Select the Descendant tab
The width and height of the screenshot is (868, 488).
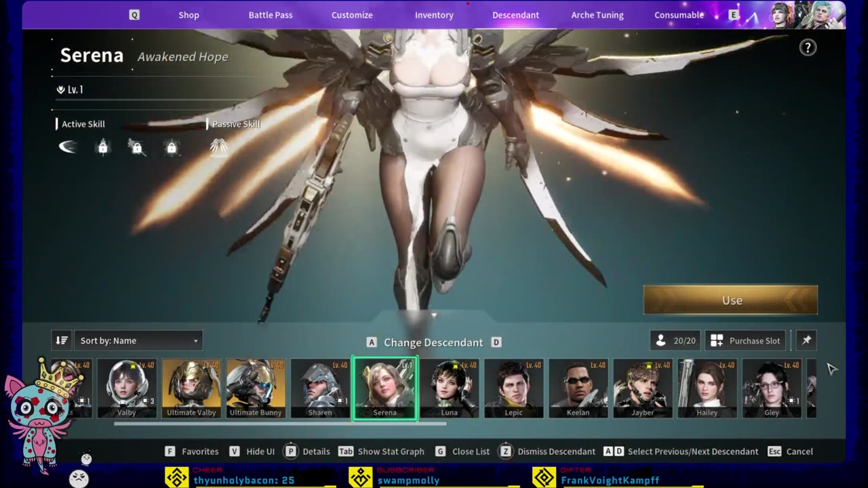515,15
